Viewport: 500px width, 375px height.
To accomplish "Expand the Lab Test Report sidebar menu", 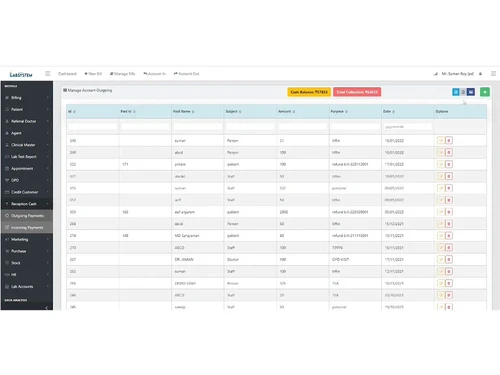I will point(27,157).
